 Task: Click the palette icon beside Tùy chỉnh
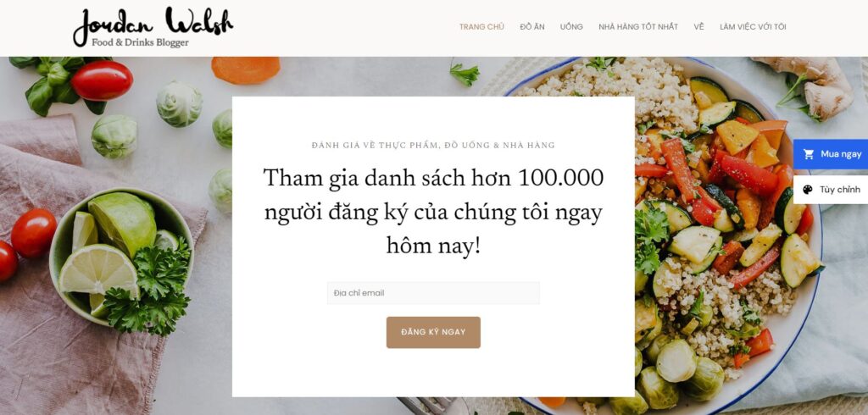click(x=808, y=190)
